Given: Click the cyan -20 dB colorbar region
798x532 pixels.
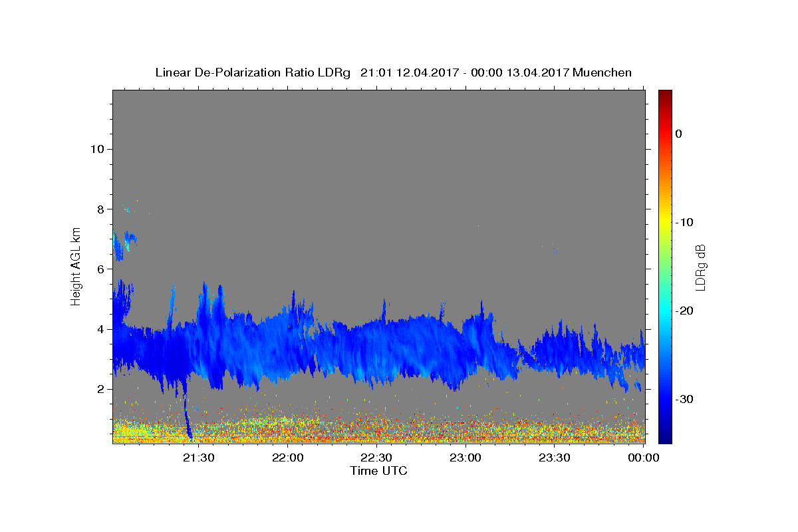Looking at the screenshot, I should [665, 311].
